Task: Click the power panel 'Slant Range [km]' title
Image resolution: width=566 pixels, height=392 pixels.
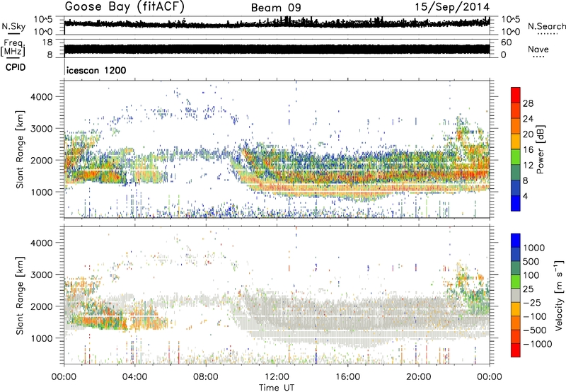Action: coord(20,149)
